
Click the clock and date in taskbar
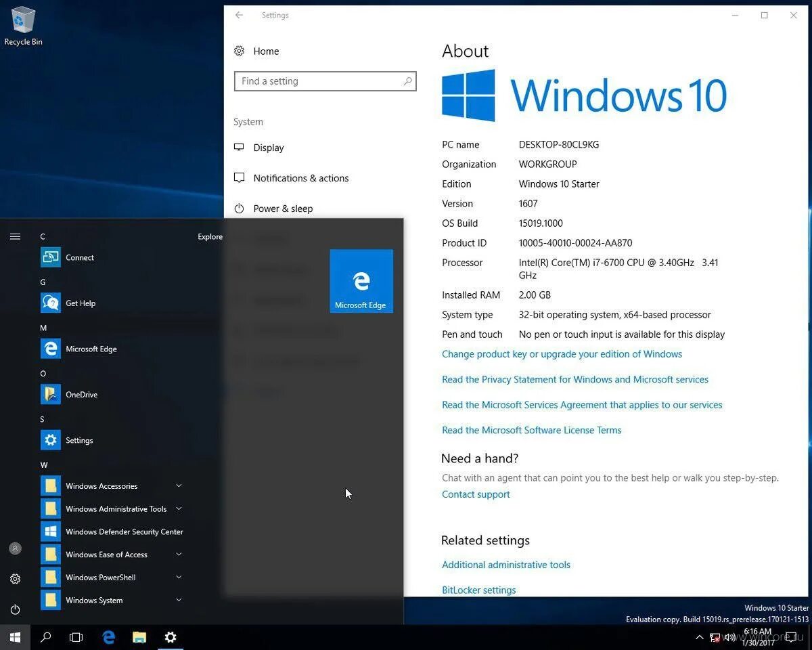pyautogui.click(x=757, y=637)
